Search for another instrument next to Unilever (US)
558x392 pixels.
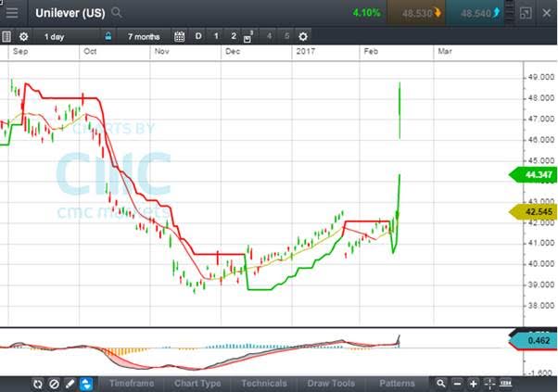point(117,13)
